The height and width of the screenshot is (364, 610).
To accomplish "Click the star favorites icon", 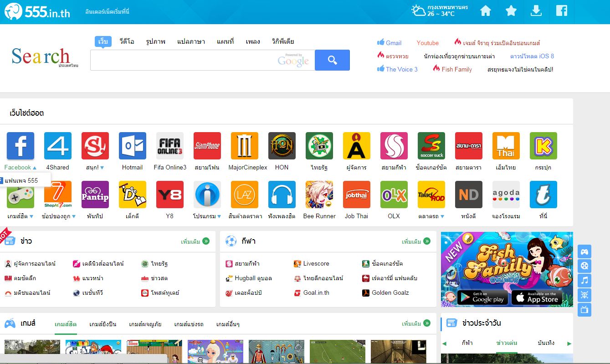I will [511, 11].
